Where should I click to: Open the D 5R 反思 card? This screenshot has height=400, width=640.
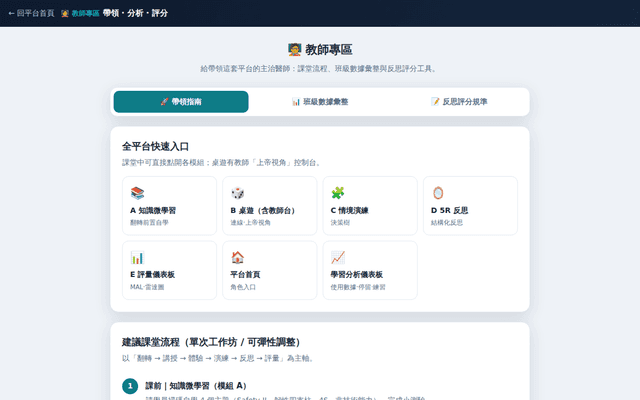(x=470, y=206)
